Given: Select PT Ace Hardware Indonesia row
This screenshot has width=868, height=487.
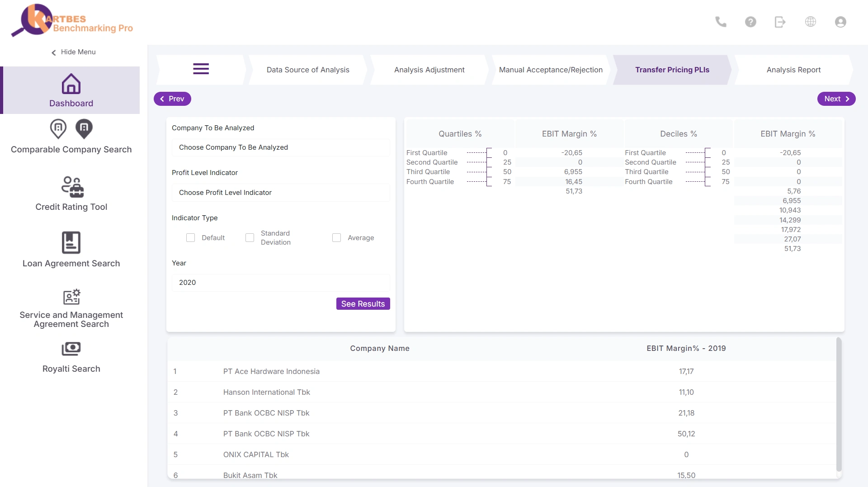Looking at the screenshot, I should (501, 371).
